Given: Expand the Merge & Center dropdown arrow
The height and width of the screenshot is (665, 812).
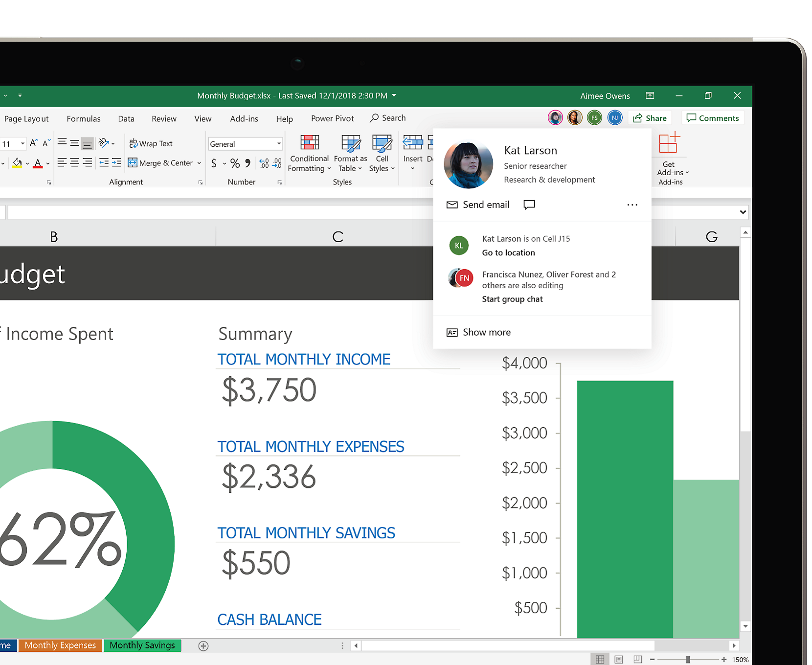Looking at the screenshot, I should pos(199,163).
